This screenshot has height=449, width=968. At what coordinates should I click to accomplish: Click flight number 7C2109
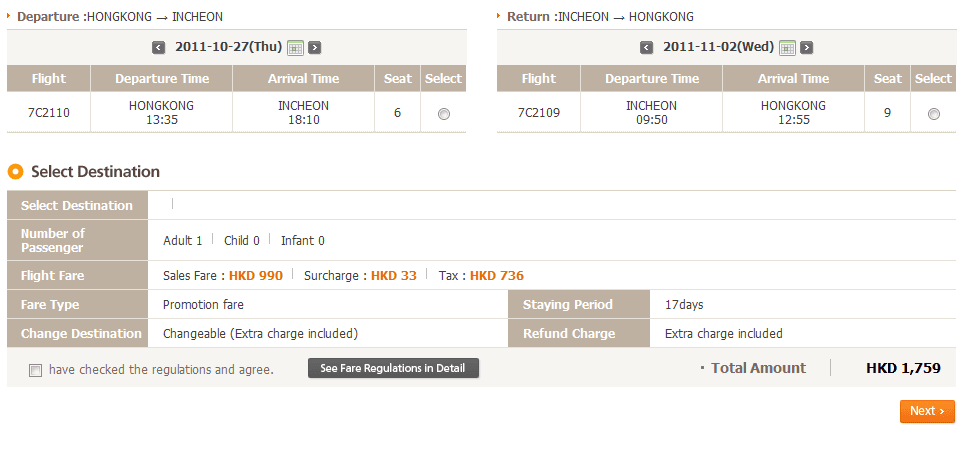[538, 113]
